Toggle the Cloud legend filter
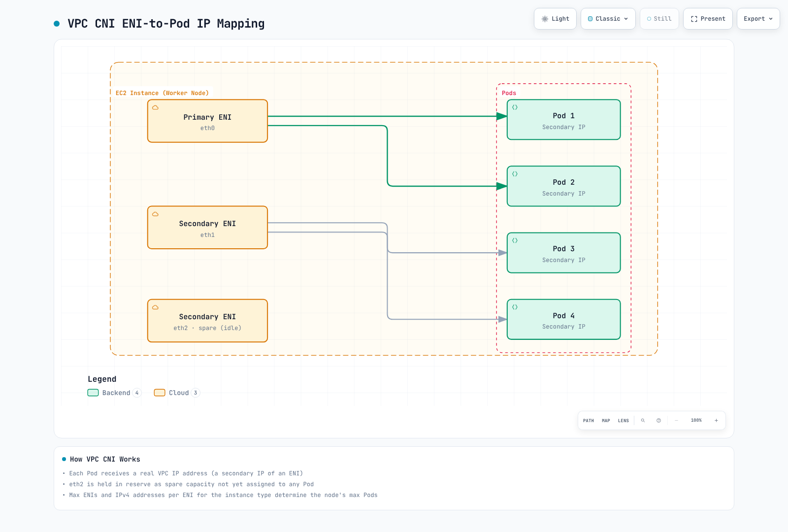Viewport: 788px width, 532px height. tap(177, 393)
